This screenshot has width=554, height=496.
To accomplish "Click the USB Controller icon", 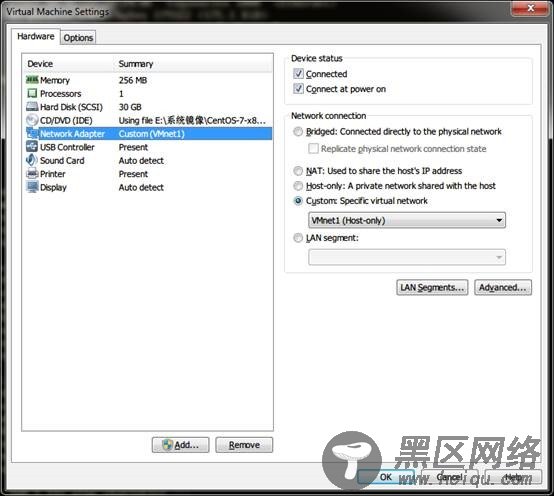I will pyautogui.click(x=32, y=147).
